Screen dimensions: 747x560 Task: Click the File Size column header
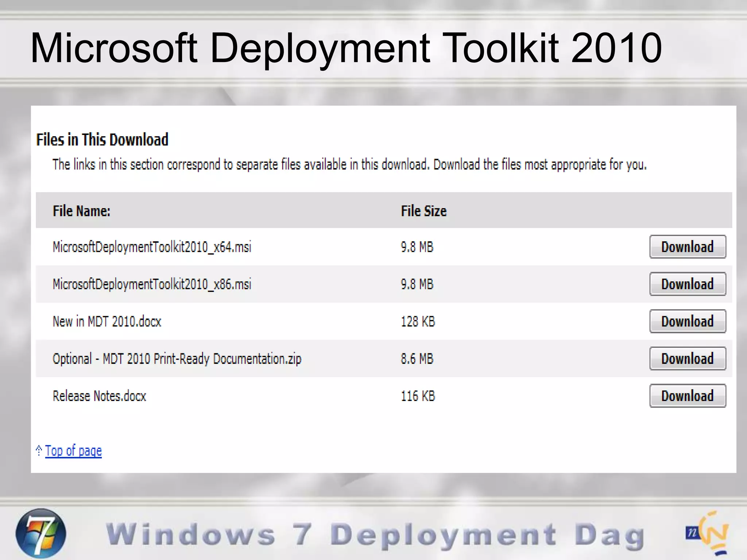423,211
